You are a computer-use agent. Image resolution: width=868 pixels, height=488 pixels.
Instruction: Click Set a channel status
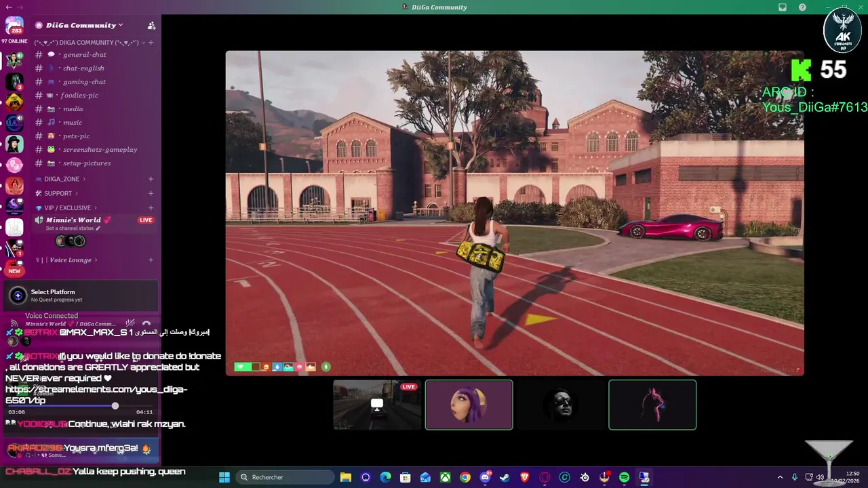point(73,228)
